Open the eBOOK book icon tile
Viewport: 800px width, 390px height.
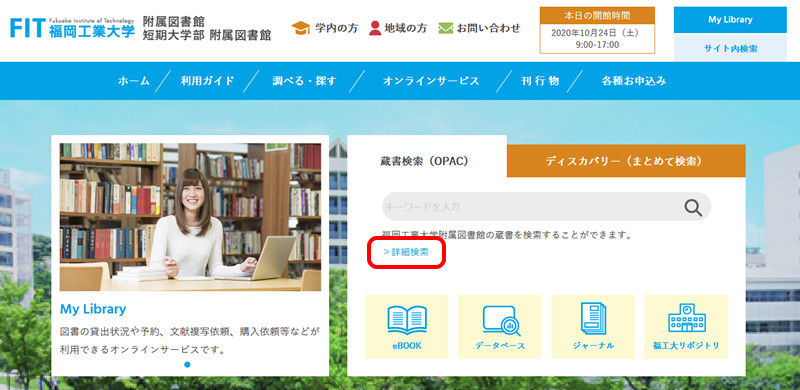(x=407, y=327)
